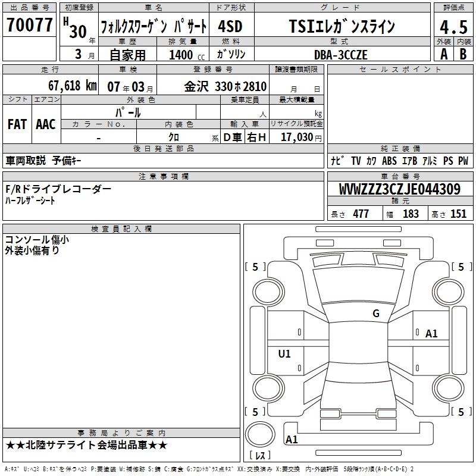Screen dimensions: 476x476
Task: Select the exterior color パール
Action: pyautogui.click(x=128, y=112)
